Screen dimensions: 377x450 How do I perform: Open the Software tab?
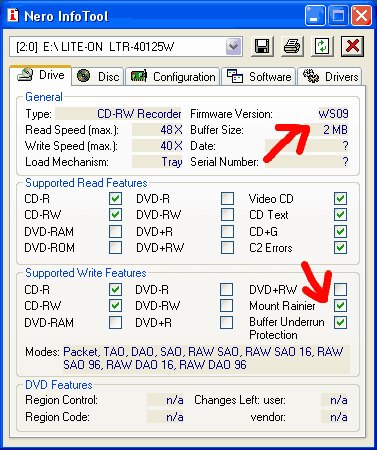point(259,77)
